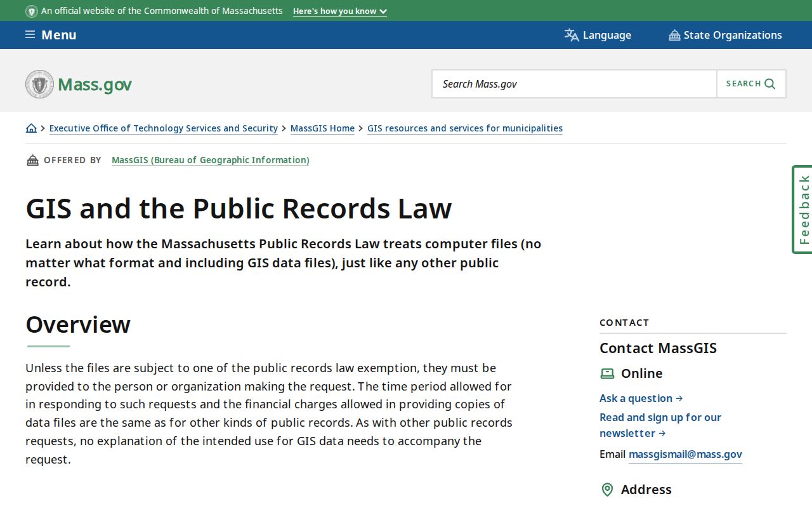Open MassGIS Home breadcrumb link
The image size is (812, 508).
tap(322, 128)
